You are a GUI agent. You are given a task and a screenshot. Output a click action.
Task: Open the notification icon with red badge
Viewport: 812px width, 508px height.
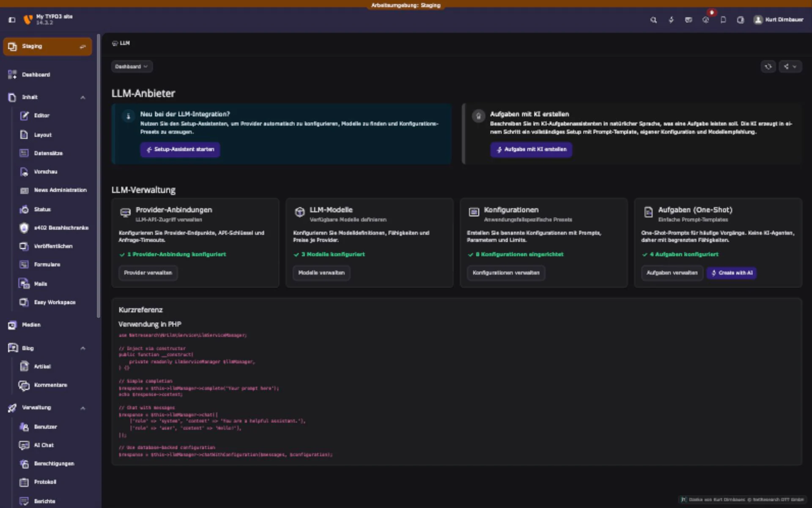click(x=706, y=19)
